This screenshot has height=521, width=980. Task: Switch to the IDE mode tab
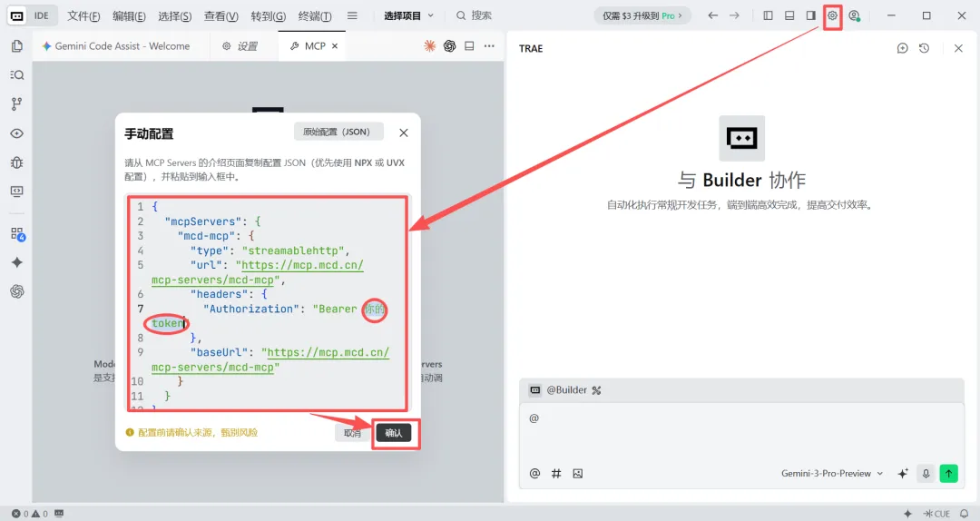tap(41, 15)
